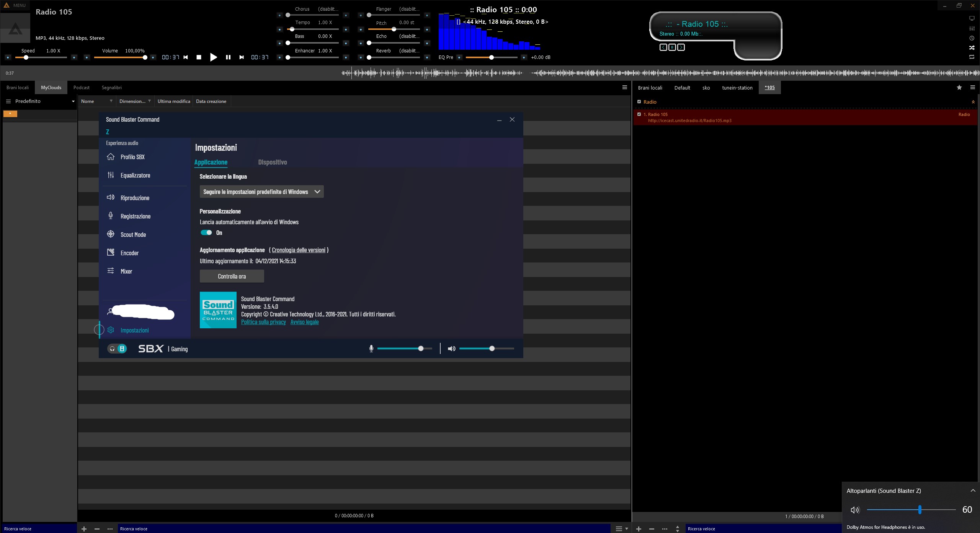Pause playback with the pause button
Screen dimensions: 980x533
click(228, 57)
